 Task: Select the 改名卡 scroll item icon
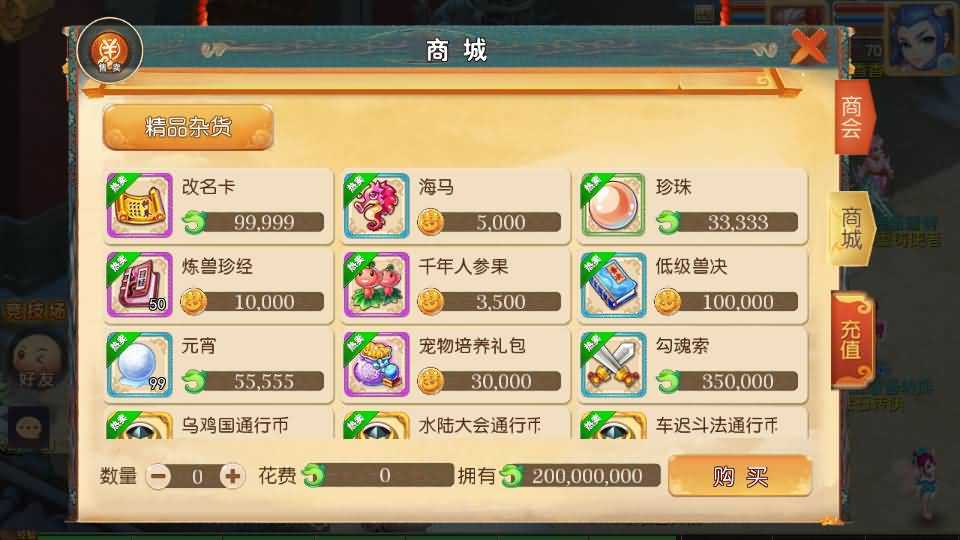coord(140,206)
